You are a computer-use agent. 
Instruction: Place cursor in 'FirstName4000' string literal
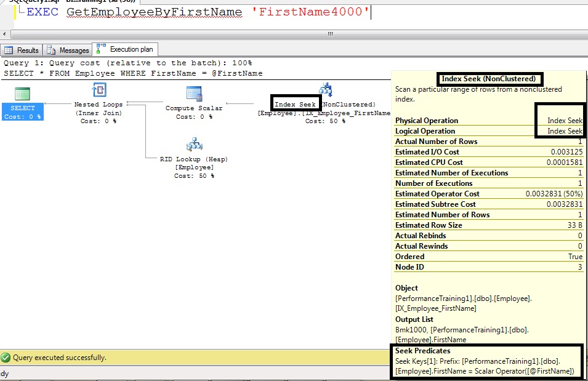tap(310, 12)
